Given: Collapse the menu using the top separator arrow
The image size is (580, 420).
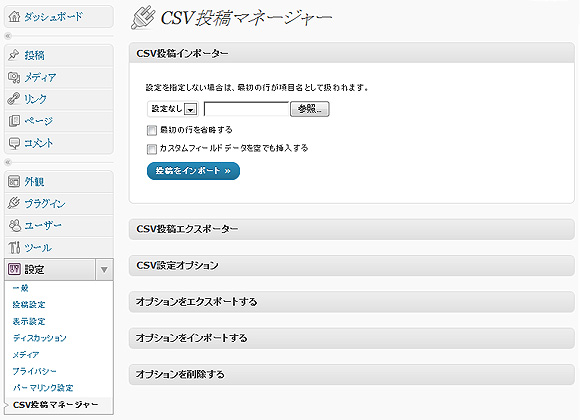Looking at the screenshot, I should click(x=8, y=36).
